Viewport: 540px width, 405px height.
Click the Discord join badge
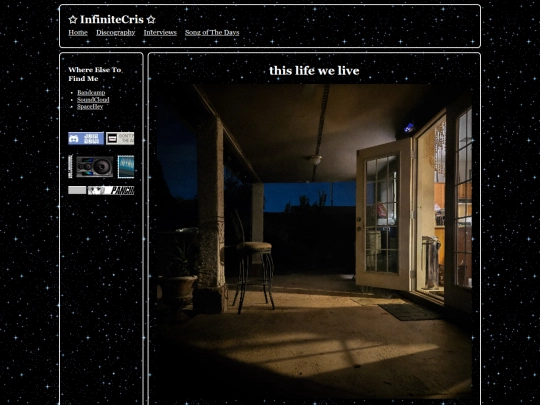[86, 138]
